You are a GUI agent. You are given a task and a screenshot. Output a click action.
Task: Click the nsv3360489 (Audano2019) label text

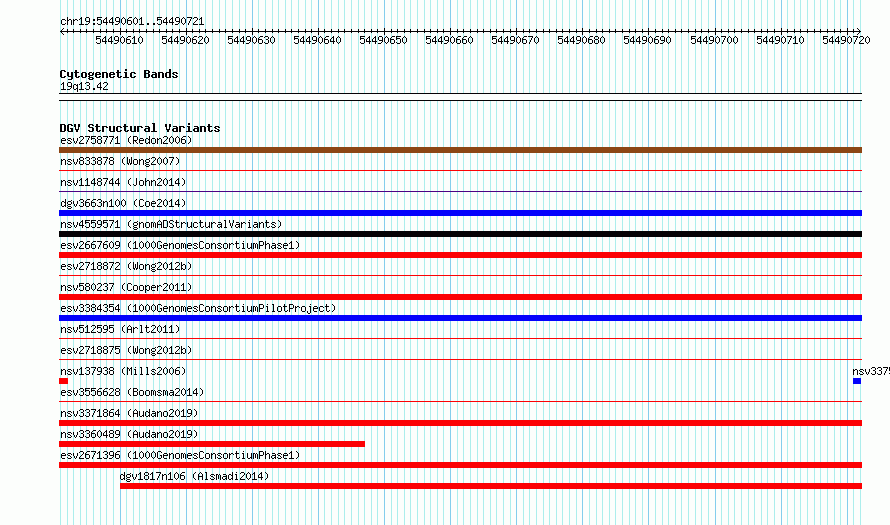[129, 434]
